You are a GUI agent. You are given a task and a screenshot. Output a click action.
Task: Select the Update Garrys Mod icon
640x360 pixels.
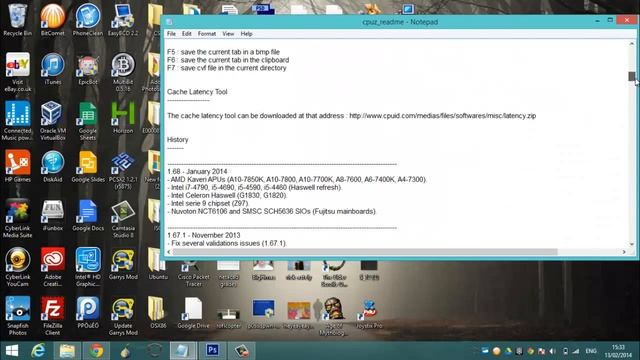123,316
